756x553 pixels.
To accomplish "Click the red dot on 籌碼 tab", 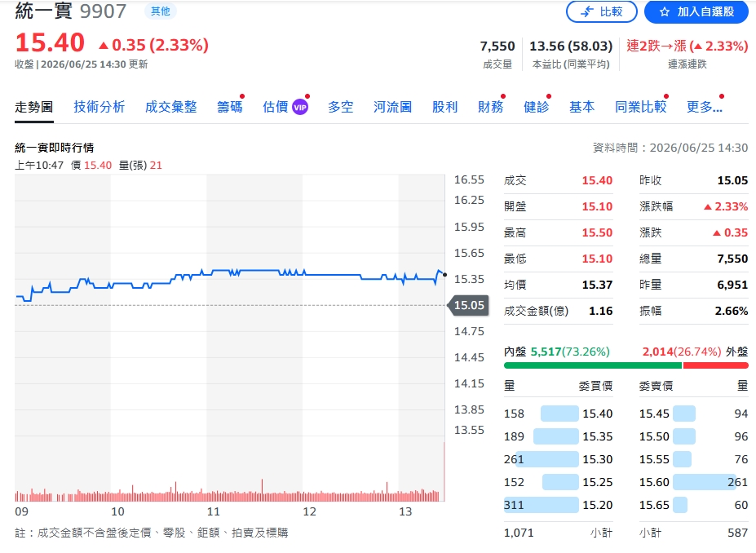I will (242, 96).
